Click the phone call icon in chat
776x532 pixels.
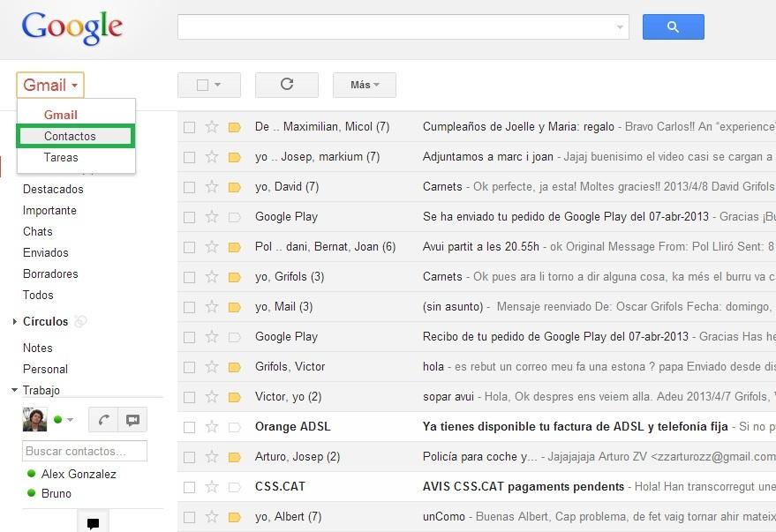coord(103,420)
